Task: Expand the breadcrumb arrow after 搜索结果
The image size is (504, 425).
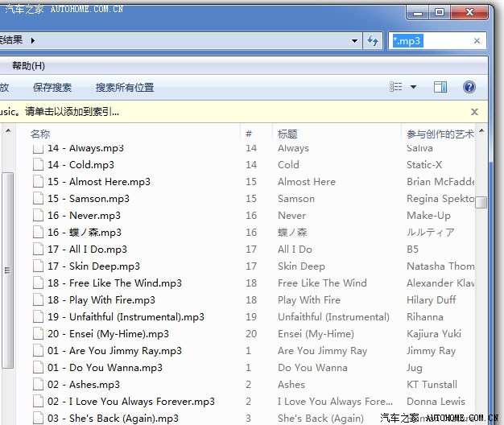Action: [x=33, y=39]
